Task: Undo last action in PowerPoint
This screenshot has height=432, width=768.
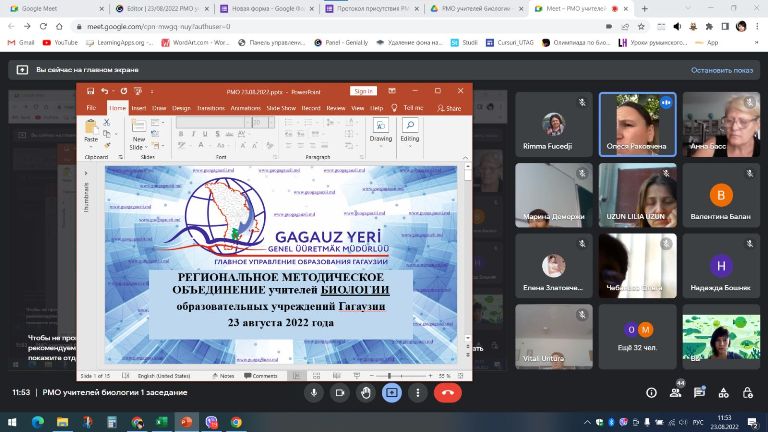Action: [x=104, y=91]
